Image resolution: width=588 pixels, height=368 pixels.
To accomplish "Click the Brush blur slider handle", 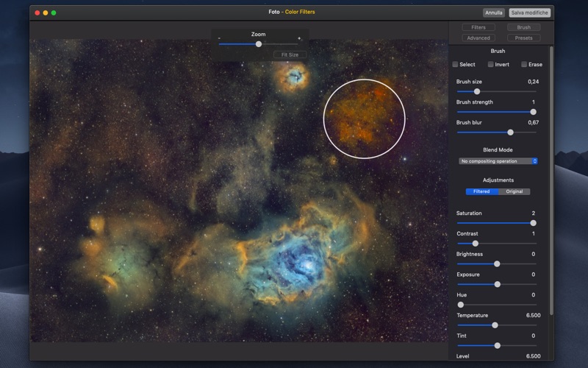I will (x=510, y=132).
